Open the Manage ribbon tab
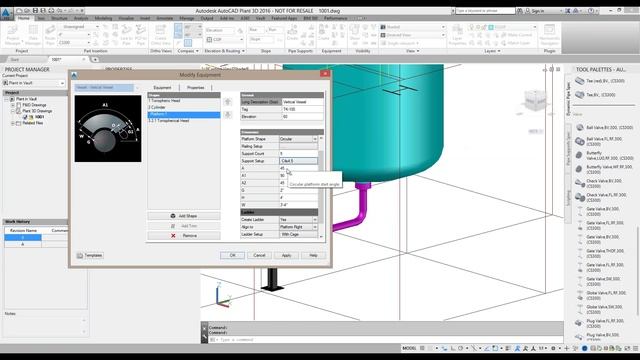The height and width of the screenshot is (360, 640). (x=187, y=18)
